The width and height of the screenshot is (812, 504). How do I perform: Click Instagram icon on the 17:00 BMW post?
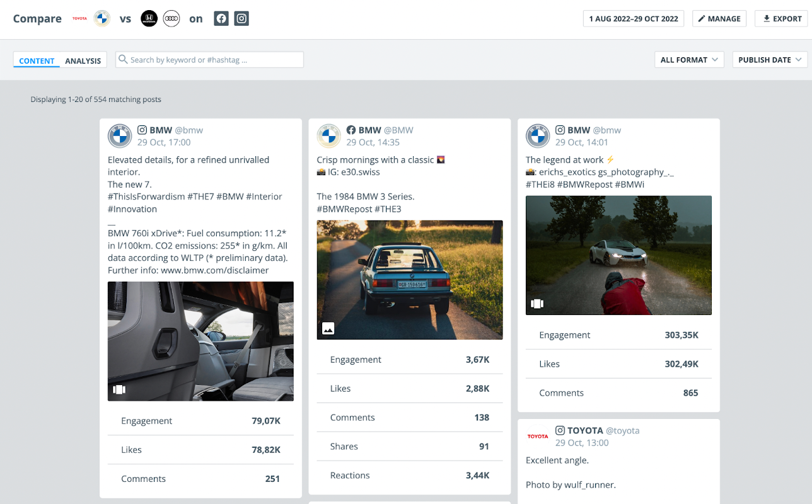click(x=142, y=130)
